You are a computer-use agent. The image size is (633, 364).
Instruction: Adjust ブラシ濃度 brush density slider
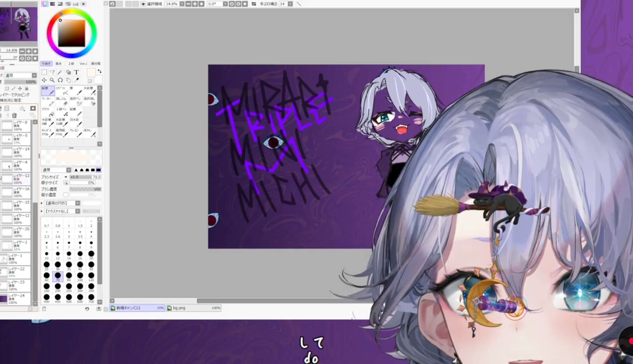point(86,189)
